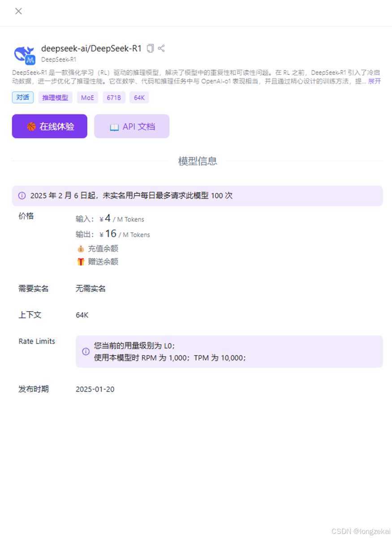Image resolution: width=392 pixels, height=538 pixels.
Task: Expand the full description via 展开
Action: click(375, 81)
